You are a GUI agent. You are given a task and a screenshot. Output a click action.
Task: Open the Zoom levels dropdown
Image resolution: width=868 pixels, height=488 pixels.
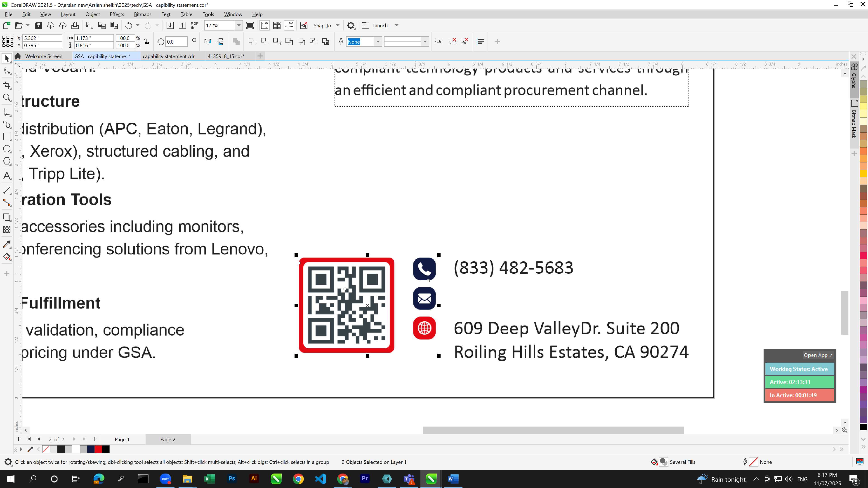pos(238,25)
